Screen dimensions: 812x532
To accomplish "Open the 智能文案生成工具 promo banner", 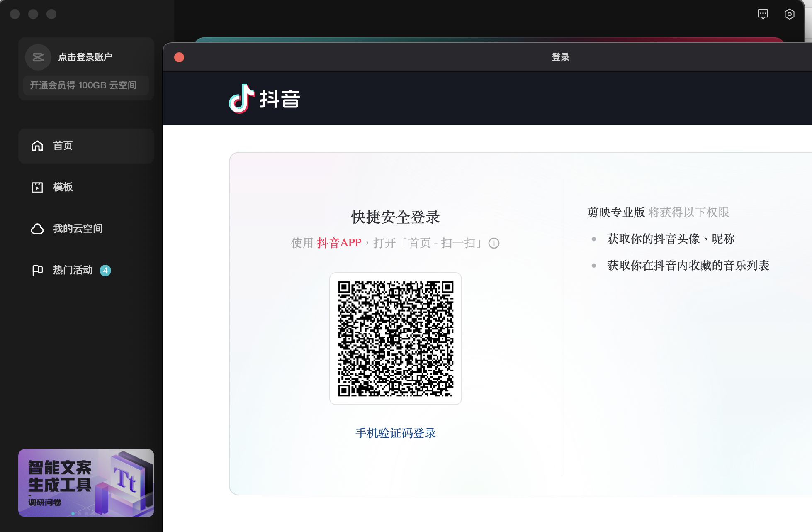I will point(86,483).
